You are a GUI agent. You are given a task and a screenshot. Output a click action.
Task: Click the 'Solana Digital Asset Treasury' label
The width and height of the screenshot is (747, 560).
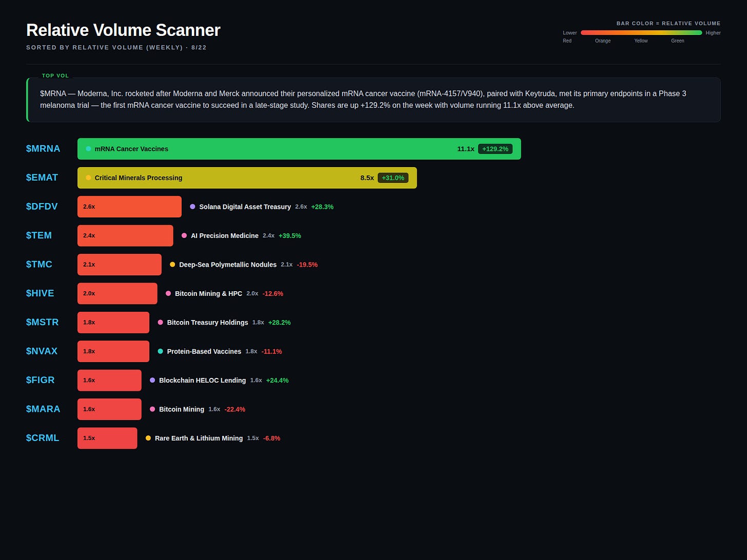click(245, 207)
